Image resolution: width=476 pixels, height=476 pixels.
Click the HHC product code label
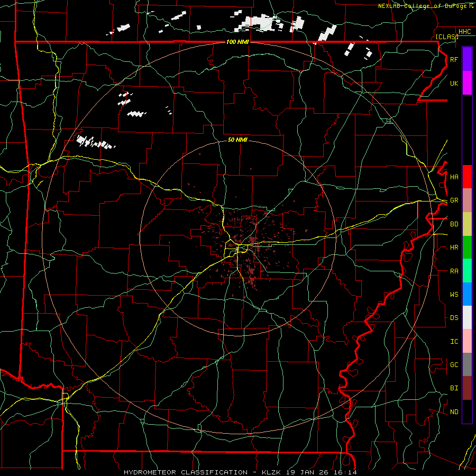[464, 32]
